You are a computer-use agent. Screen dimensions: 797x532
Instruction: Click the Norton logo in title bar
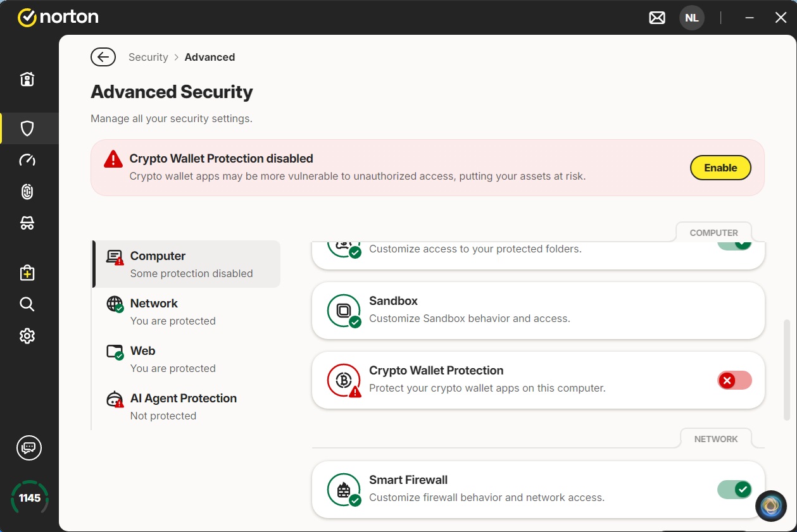pos(58,17)
